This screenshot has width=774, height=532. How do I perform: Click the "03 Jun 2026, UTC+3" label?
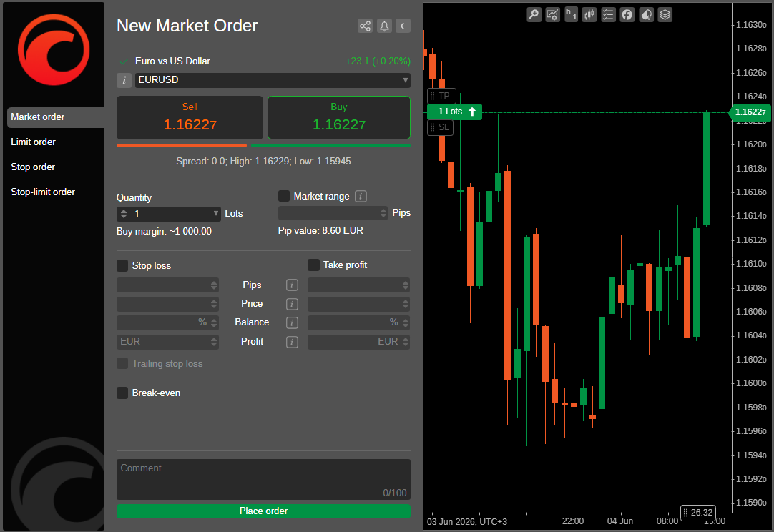coord(467,522)
